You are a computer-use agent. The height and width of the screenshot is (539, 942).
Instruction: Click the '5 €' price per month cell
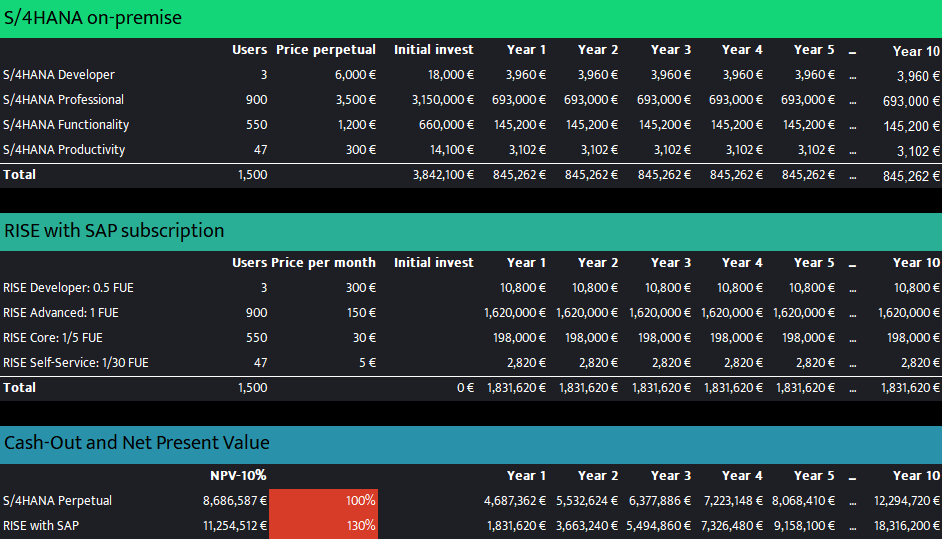[367, 363]
